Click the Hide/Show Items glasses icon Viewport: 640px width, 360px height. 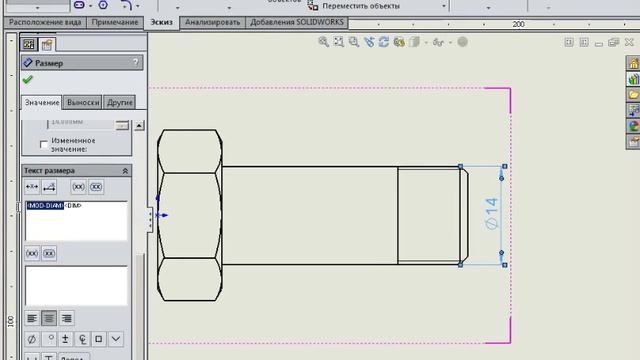[438, 42]
